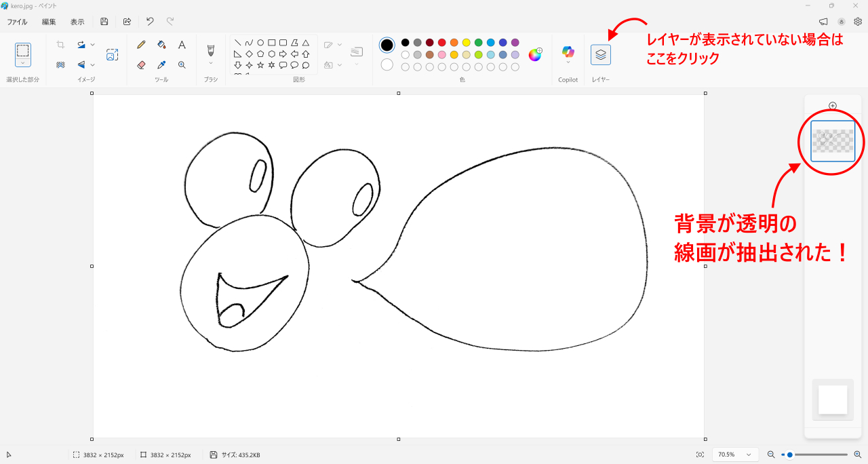Image resolution: width=868 pixels, height=464 pixels.
Task: Expand the selection tool dropdown
Action: coord(23,63)
